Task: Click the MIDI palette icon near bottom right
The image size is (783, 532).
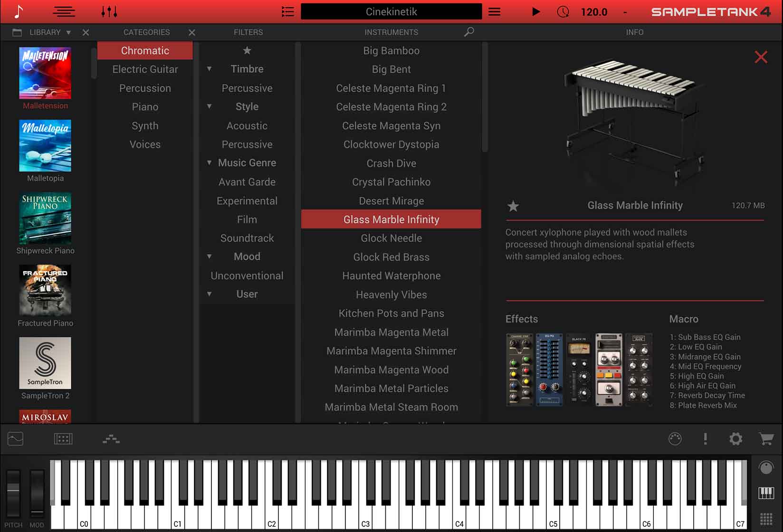Action: [675, 439]
